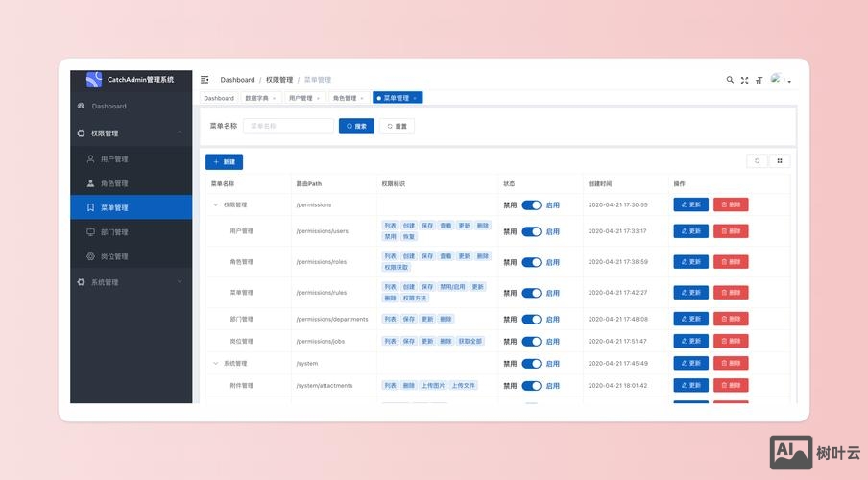Click the 上传图片 permission tag

pyautogui.click(x=433, y=386)
